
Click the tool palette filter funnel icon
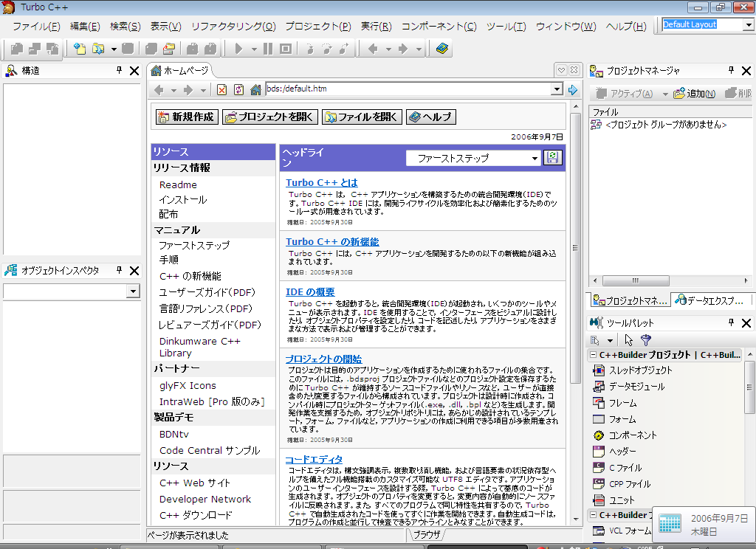[646, 340]
